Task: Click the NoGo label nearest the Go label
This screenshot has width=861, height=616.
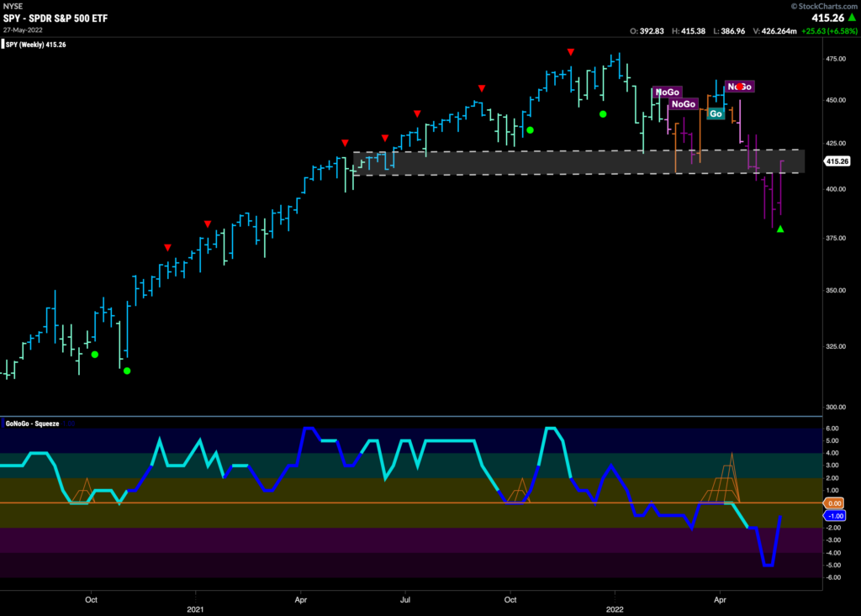Action: (x=684, y=103)
